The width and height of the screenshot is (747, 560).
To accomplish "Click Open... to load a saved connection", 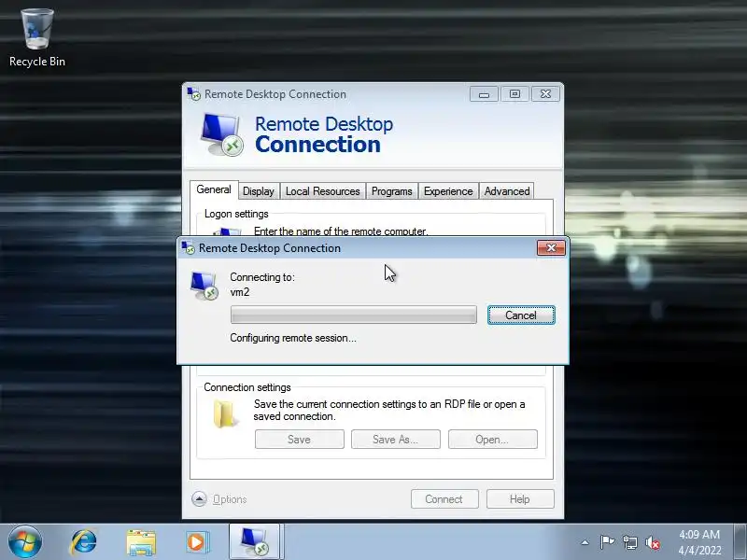I will click(492, 439).
